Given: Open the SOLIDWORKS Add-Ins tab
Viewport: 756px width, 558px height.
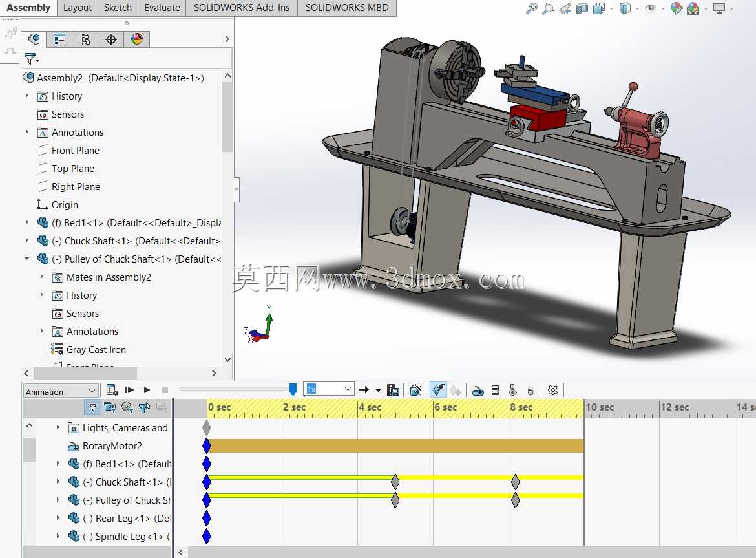Looking at the screenshot, I should (x=242, y=8).
